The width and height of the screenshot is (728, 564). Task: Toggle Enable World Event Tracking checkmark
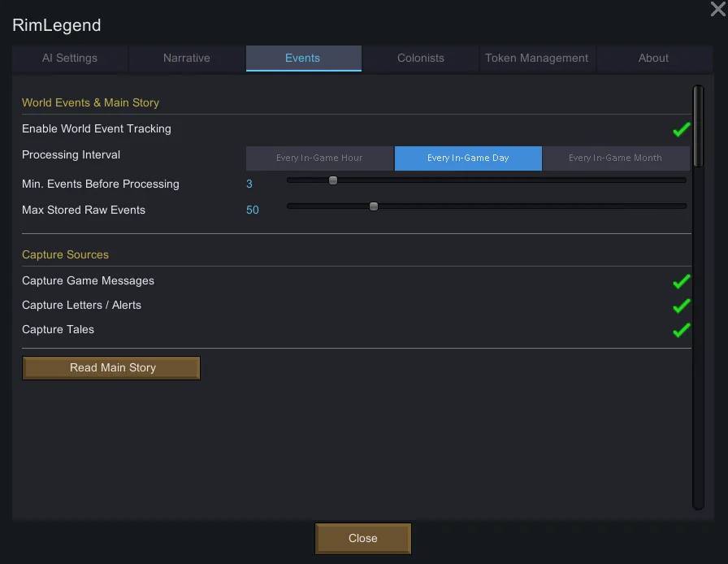click(x=681, y=129)
